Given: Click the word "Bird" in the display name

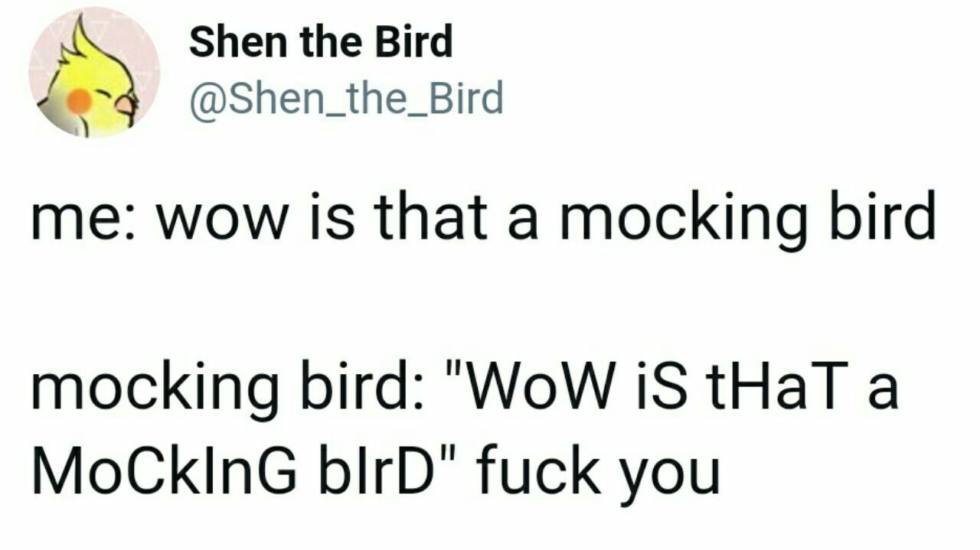Looking at the screenshot, I should [x=413, y=42].
